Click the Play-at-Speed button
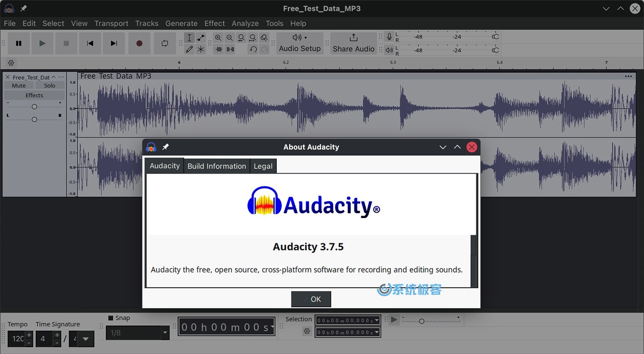644x354 pixels. pos(394,320)
